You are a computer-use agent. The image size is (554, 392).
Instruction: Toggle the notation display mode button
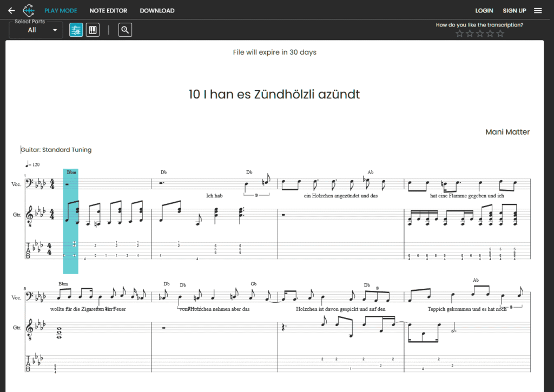(x=76, y=30)
